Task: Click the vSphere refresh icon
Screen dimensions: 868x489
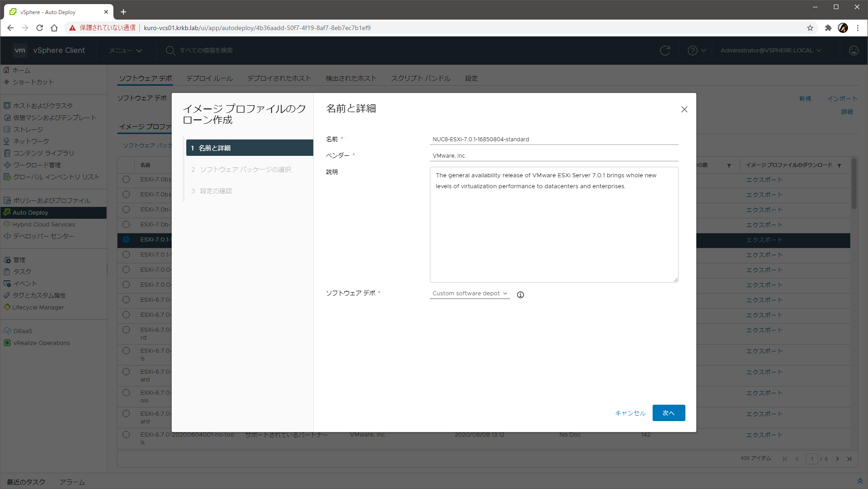Action: 665,51
